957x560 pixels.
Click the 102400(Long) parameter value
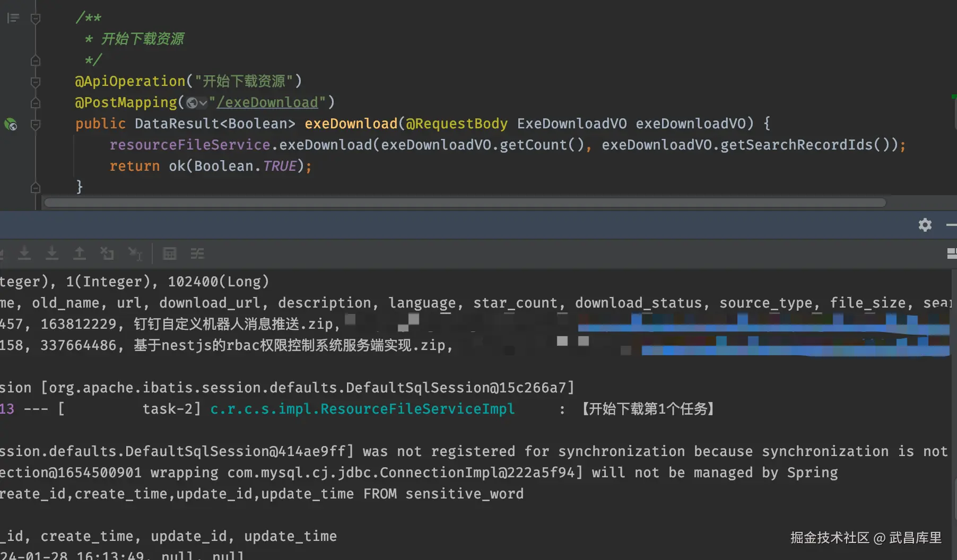point(219,282)
